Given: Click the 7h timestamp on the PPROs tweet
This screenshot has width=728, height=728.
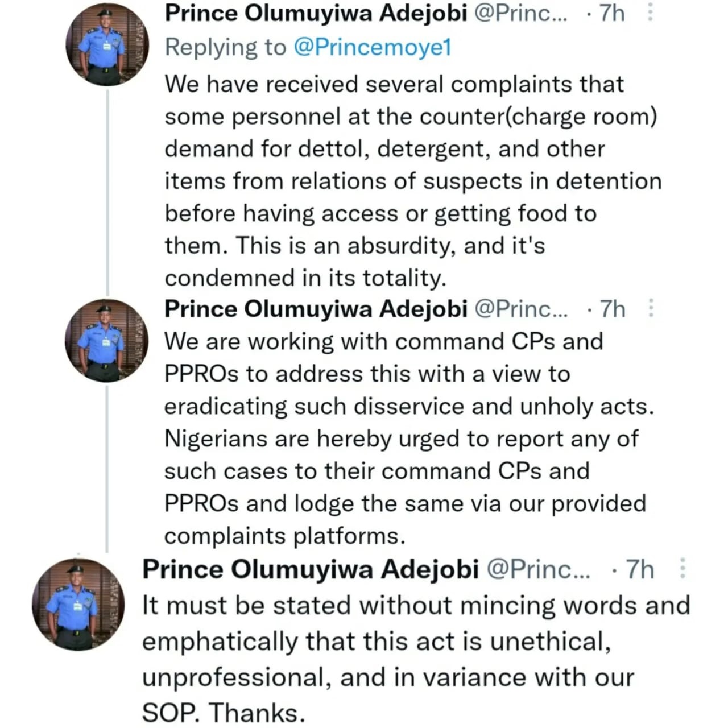Looking at the screenshot, I should pyautogui.click(x=613, y=309).
